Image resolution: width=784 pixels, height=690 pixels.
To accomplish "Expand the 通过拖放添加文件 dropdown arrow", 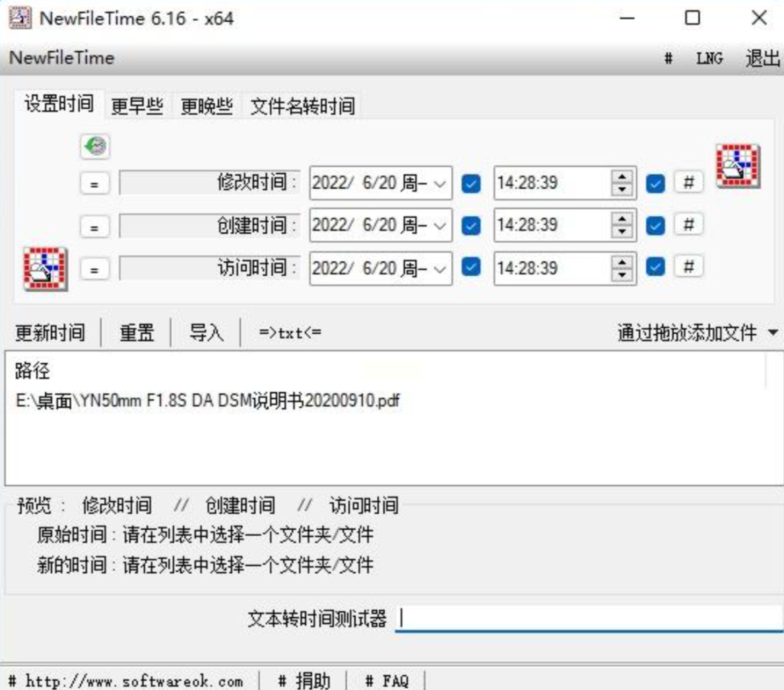I will click(x=773, y=332).
